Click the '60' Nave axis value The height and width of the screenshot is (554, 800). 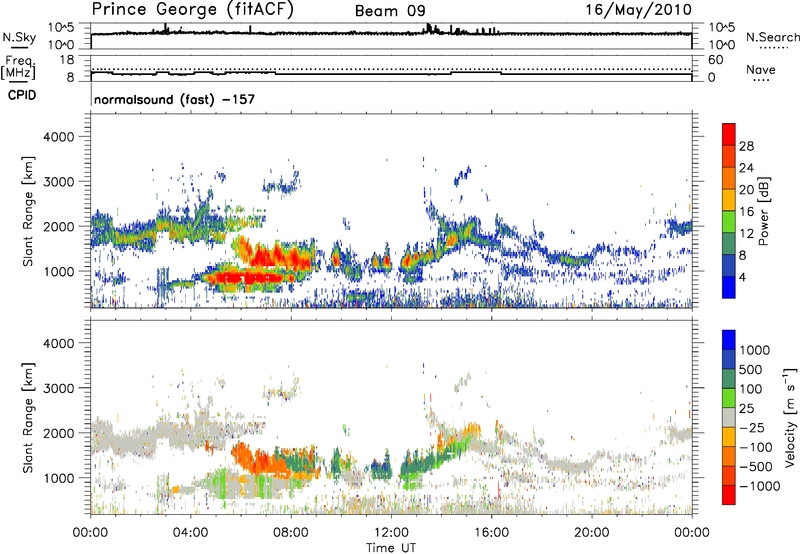(x=715, y=60)
